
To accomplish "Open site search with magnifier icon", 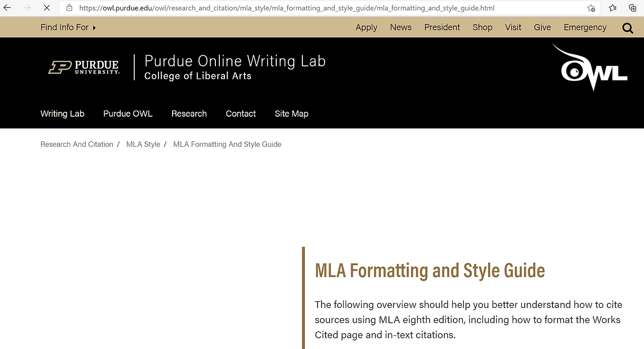I will tap(627, 28).
